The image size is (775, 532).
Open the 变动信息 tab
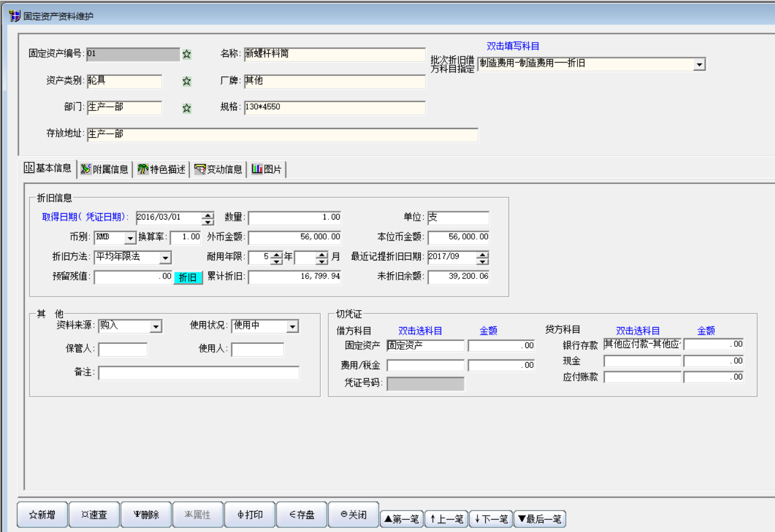(218, 169)
